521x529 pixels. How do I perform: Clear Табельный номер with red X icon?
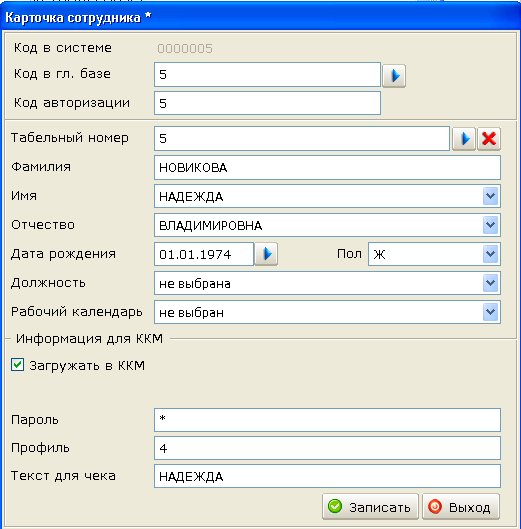489,139
